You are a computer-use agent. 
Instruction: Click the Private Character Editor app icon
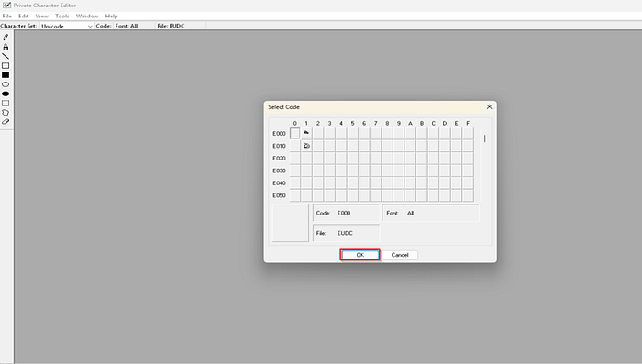[x=6, y=6]
